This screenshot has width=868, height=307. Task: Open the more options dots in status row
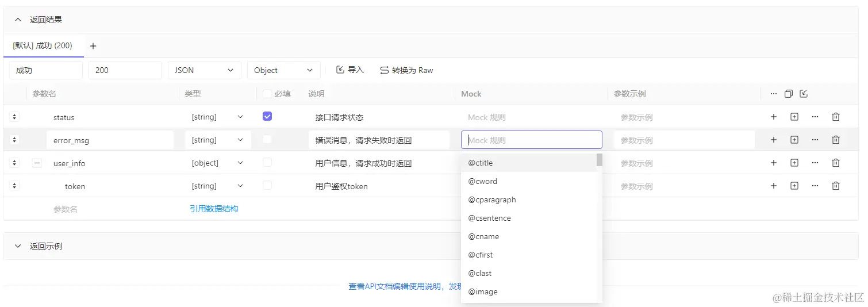point(815,117)
